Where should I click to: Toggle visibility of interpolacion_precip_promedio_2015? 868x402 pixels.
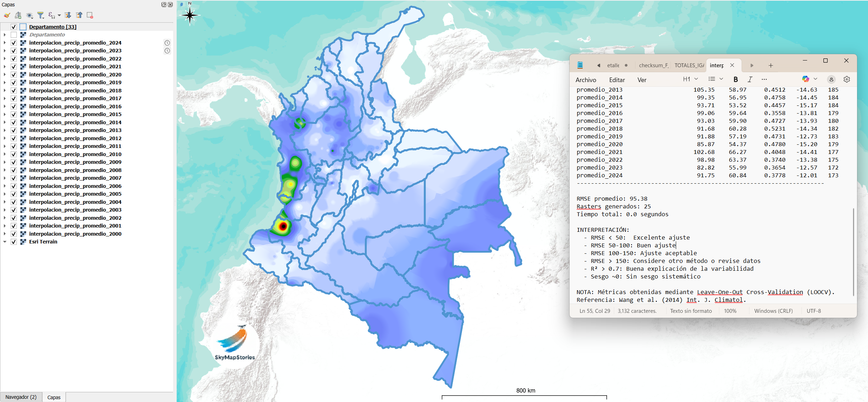tap(13, 114)
